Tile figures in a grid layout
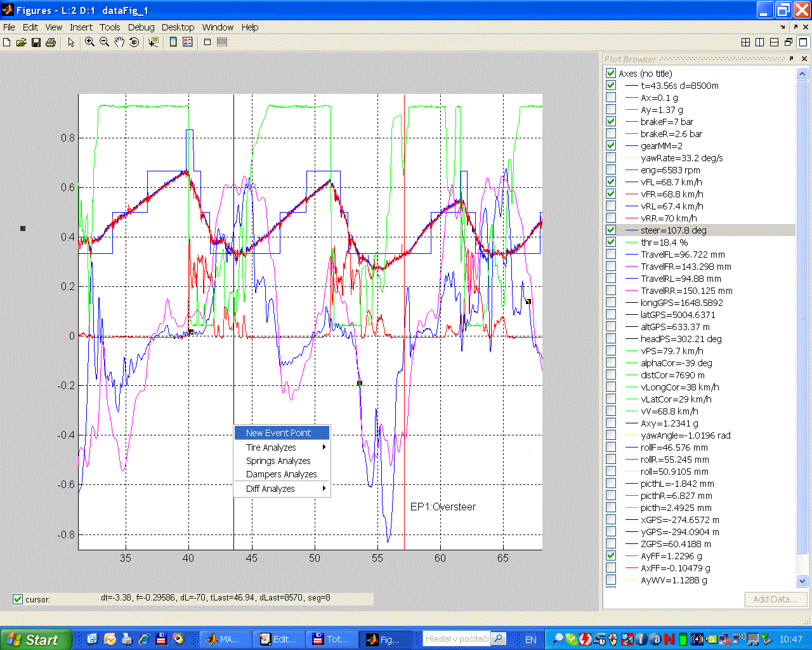 pos(746,43)
